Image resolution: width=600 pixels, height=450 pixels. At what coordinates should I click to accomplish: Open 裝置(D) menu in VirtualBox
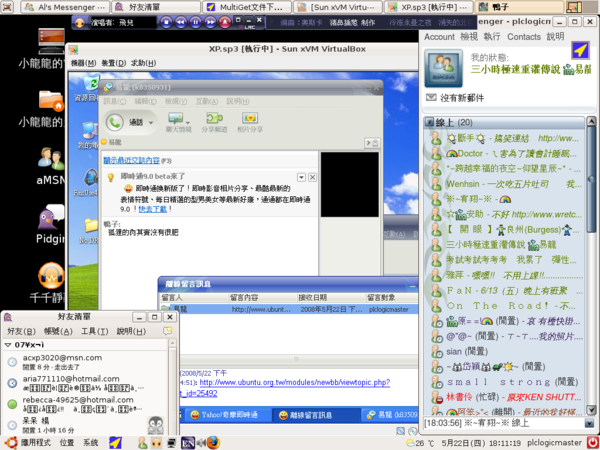pos(114,63)
